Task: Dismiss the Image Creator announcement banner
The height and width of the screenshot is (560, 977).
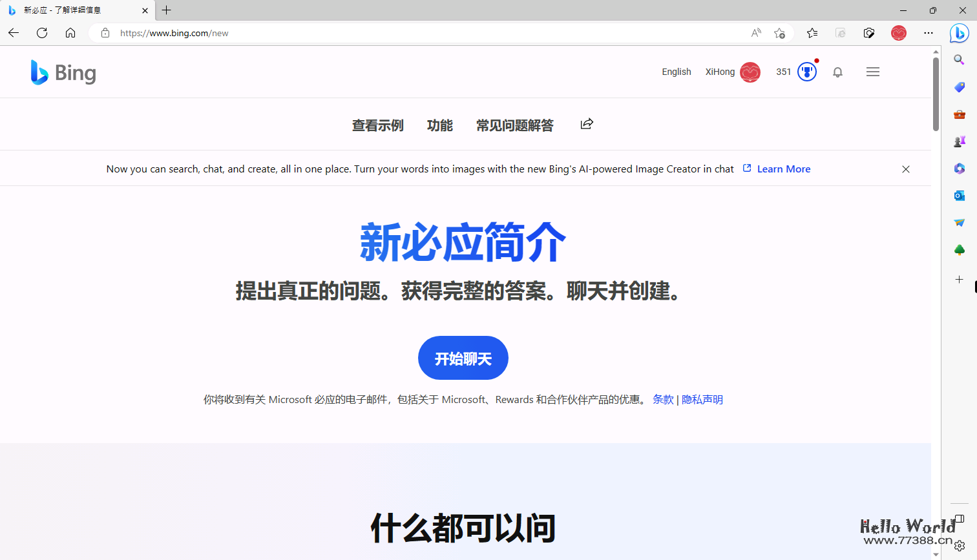Action: click(906, 169)
